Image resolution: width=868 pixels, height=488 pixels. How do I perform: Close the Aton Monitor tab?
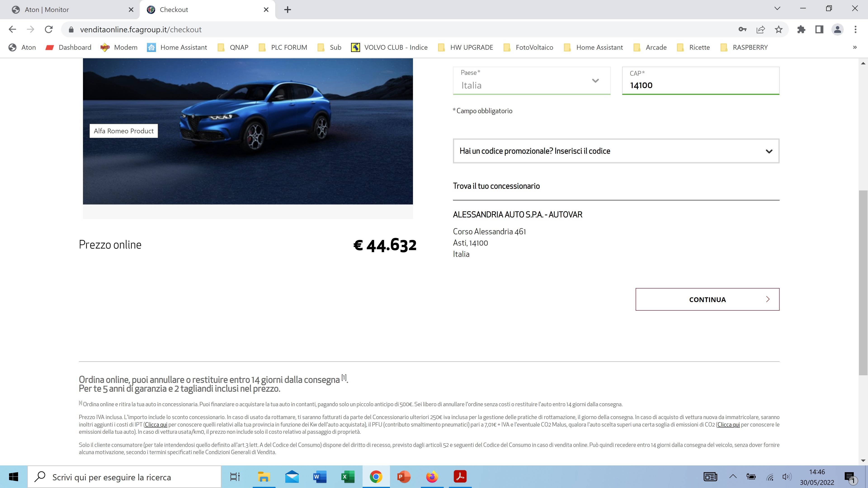(x=131, y=9)
